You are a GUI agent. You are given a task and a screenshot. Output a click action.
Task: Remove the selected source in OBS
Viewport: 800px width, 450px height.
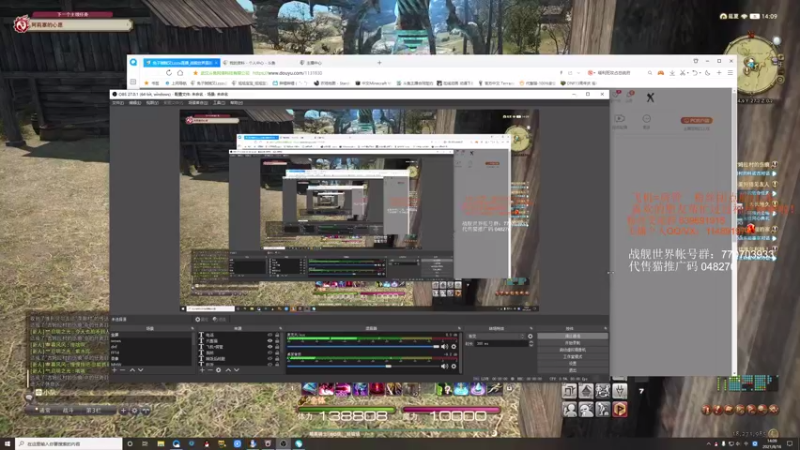click(210, 370)
